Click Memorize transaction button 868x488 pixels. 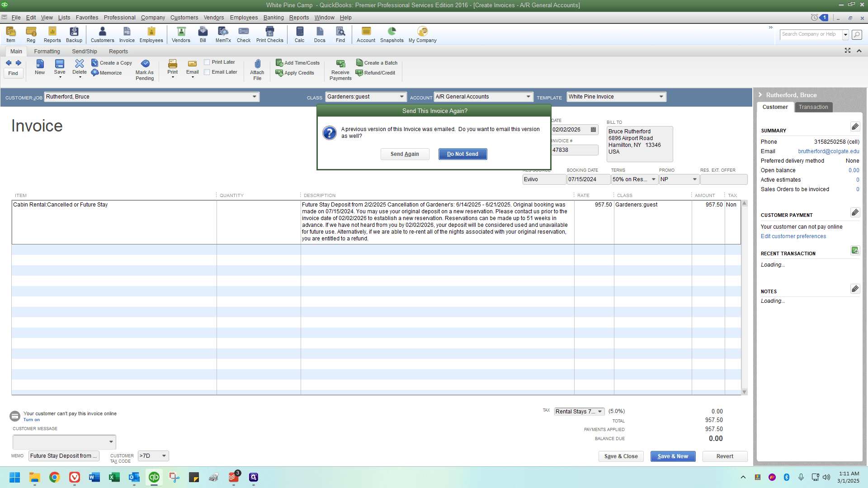click(107, 73)
